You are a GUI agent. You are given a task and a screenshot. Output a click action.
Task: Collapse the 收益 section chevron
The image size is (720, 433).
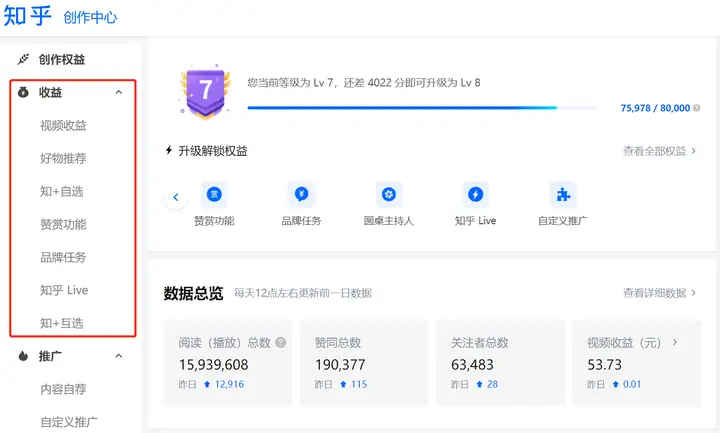(119, 92)
